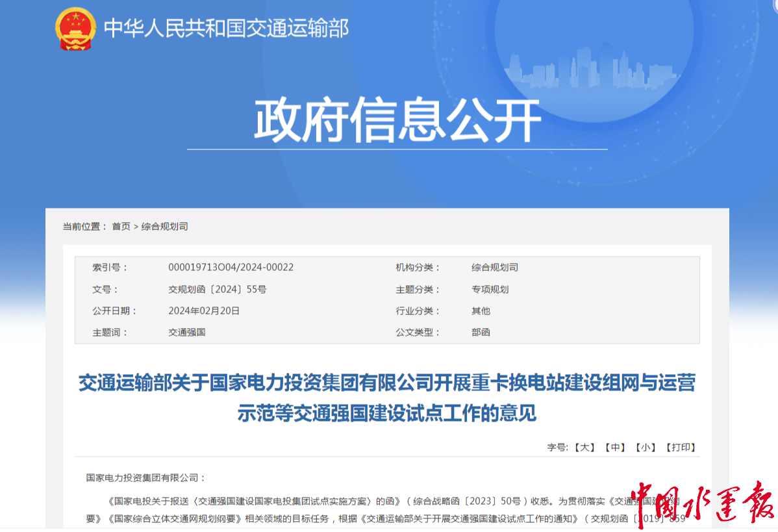This screenshot has width=778, height=532.
Task: Switch font size to 小
Action: 645,448
